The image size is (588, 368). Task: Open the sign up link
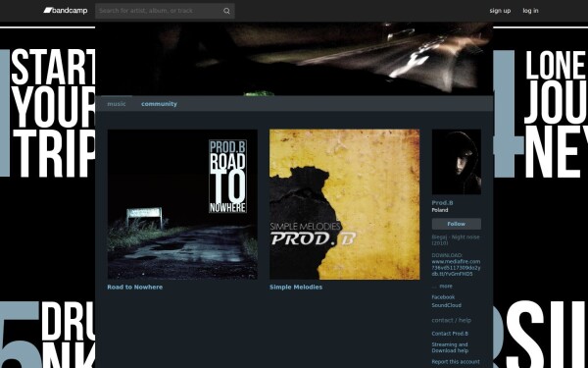click(x=500, y=11)
